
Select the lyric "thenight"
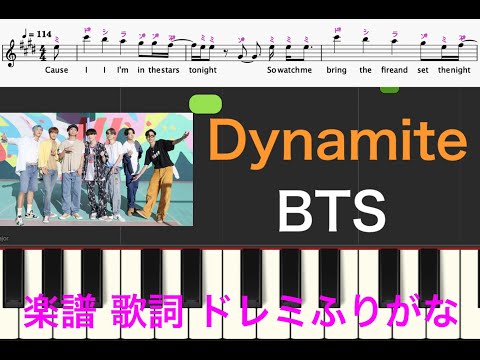(454, 70)
